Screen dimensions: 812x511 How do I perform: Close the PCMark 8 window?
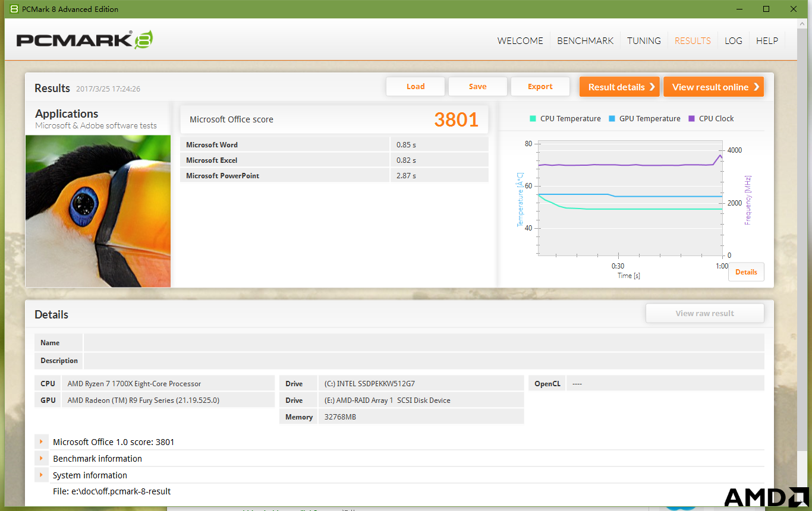tap(794, 9)
